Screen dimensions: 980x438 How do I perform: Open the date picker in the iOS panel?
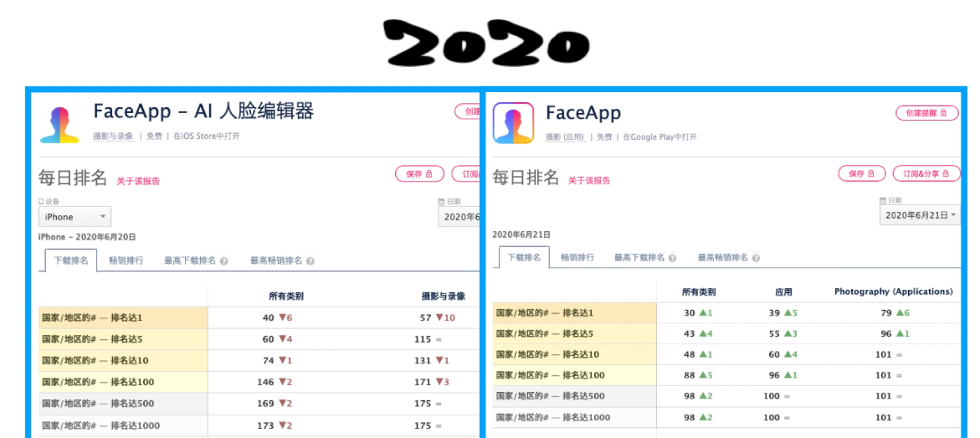(x=459, y=217)
